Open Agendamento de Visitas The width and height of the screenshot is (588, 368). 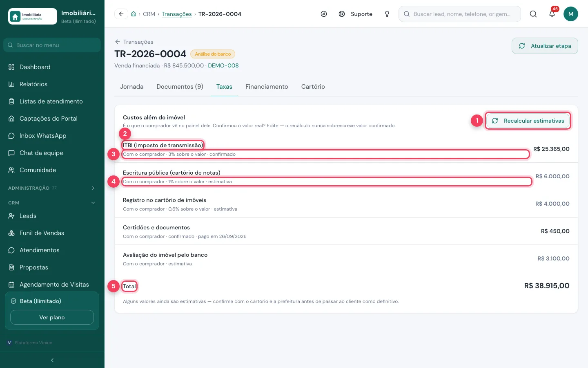pyautogui.click(x=52, y=285)
